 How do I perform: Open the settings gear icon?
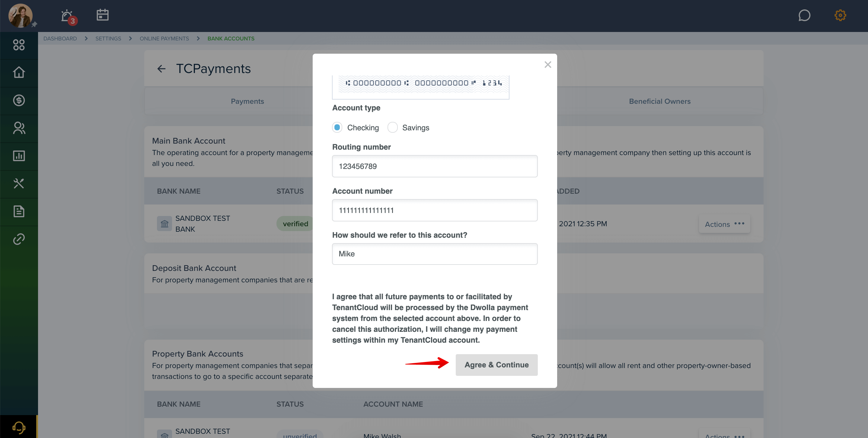point(840,15)
